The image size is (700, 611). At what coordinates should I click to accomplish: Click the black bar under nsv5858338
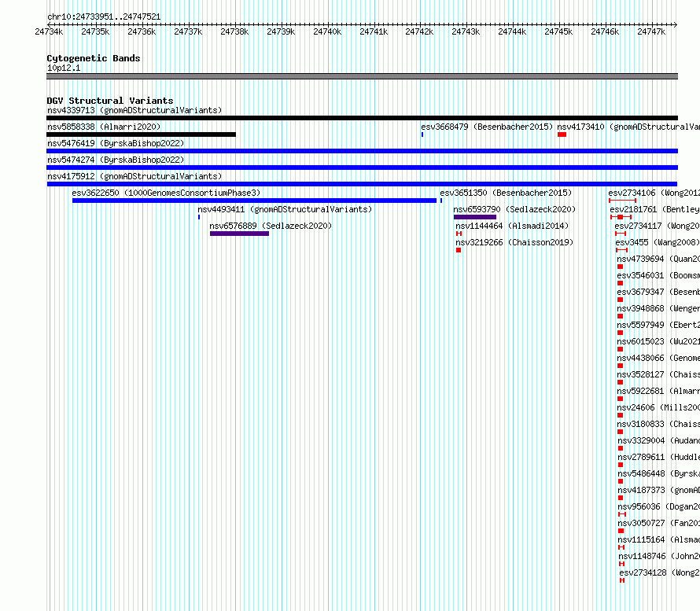click(x=141, y=134)
